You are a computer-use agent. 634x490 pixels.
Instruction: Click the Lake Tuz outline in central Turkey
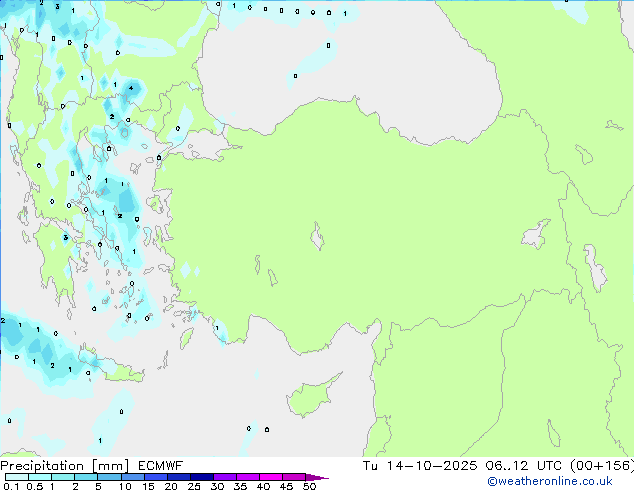coord(317,236)
